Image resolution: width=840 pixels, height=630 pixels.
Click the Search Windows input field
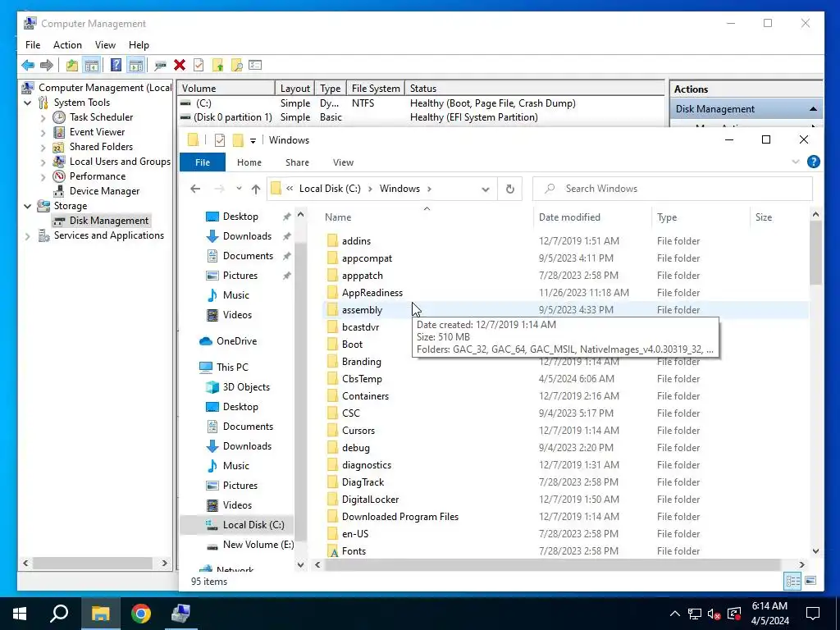coord(673,189)
